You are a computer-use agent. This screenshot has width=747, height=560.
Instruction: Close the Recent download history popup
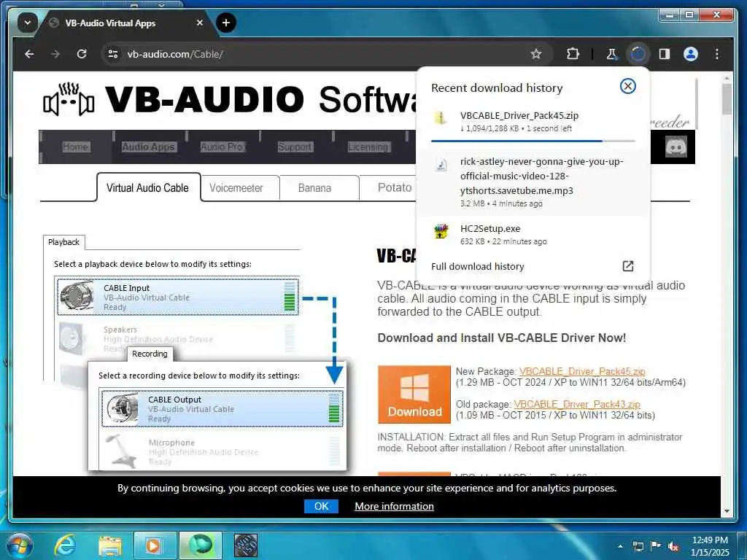click(628, 86)
